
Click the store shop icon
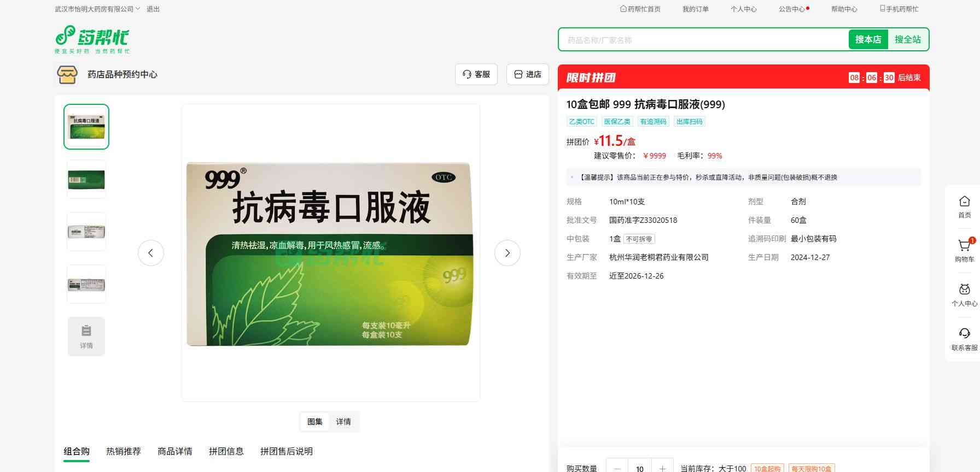[67, 74]
